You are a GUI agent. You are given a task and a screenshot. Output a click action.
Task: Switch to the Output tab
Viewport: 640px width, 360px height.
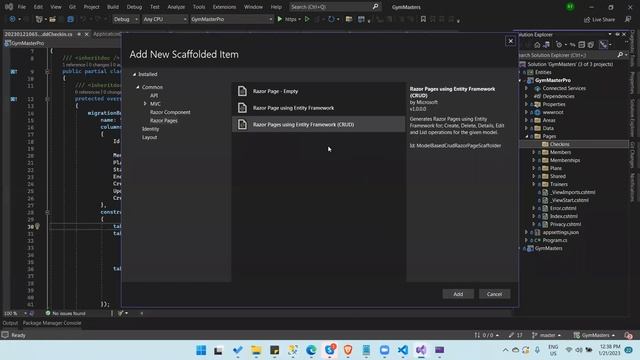click(x=10, y=323)
